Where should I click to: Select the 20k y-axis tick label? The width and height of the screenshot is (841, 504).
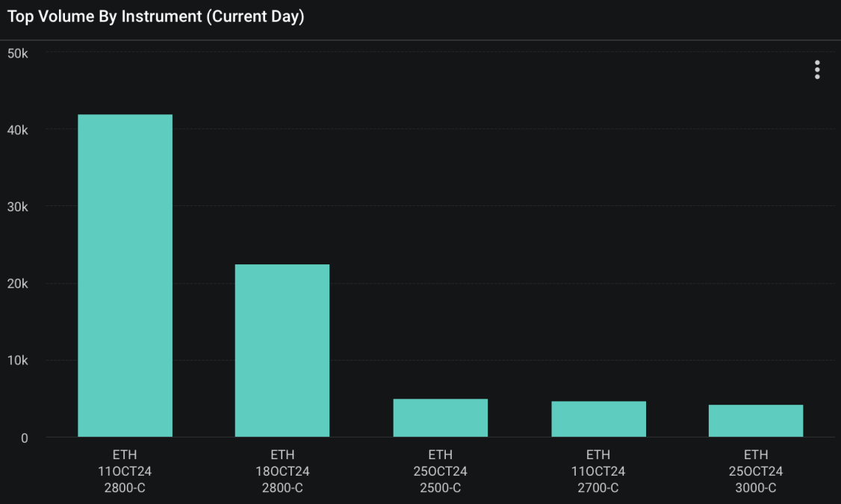coord(17,284)
